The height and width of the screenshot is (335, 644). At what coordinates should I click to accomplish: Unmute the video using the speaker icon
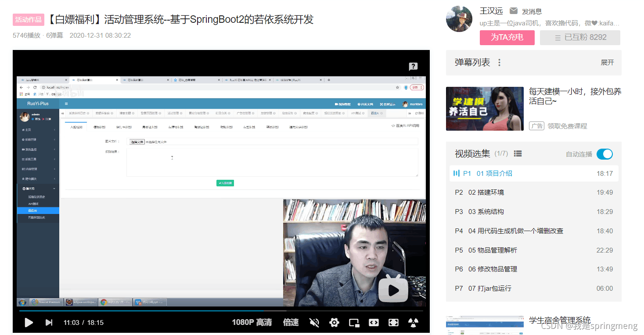[x=314, y=323]
